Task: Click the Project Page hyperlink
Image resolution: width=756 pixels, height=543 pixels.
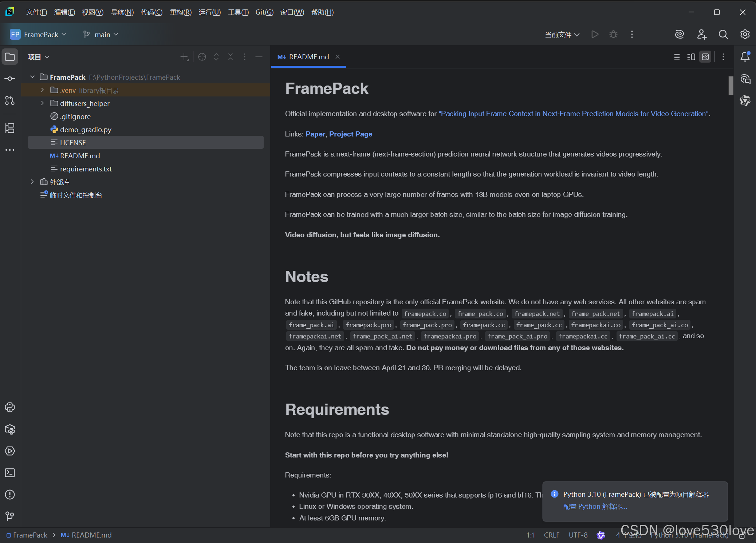Action: (350, 134)
